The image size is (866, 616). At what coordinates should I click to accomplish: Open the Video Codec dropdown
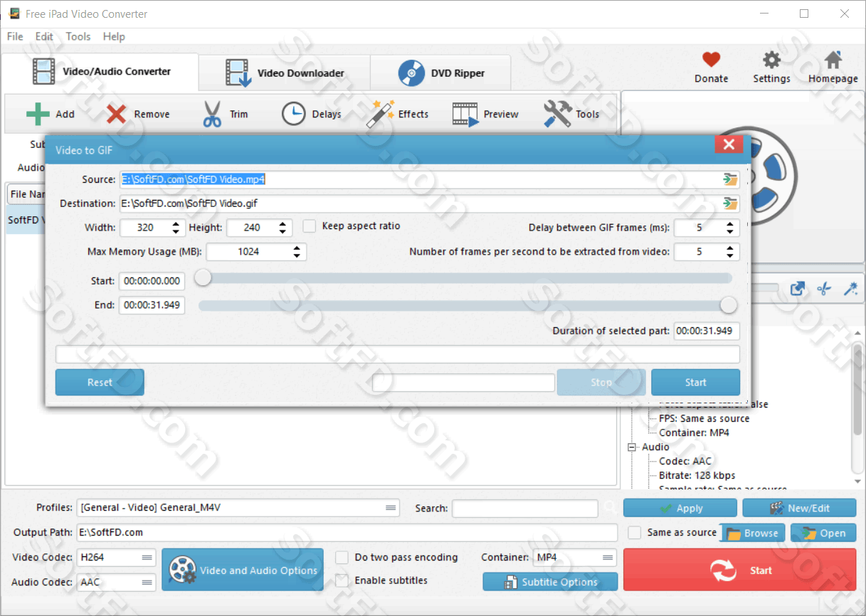(x=116, y=558)
